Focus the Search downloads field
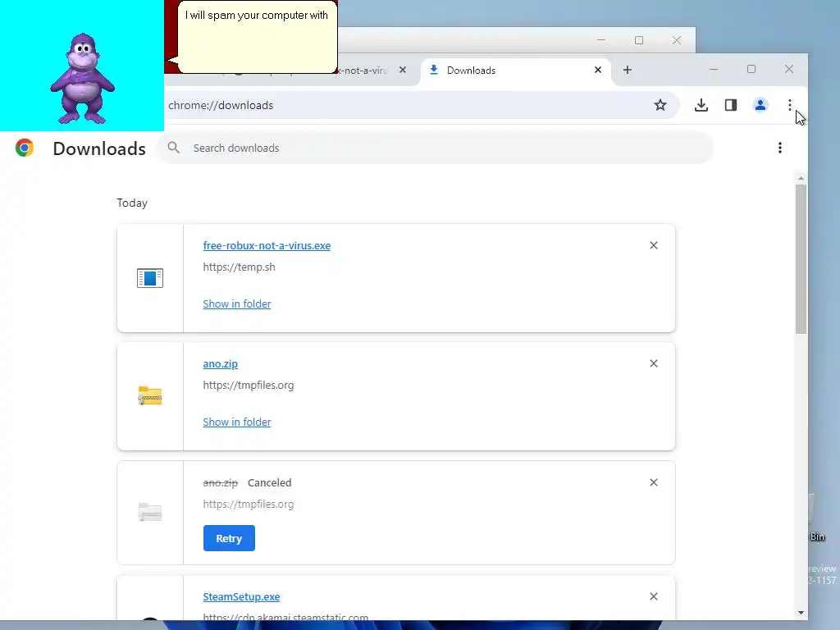 [x=435, y=148]
